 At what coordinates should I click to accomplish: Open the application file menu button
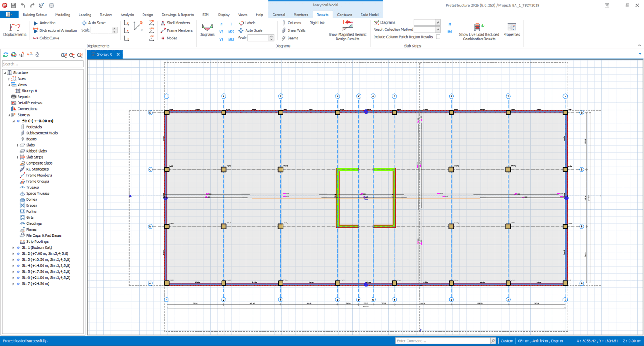(x=9, y=15)
